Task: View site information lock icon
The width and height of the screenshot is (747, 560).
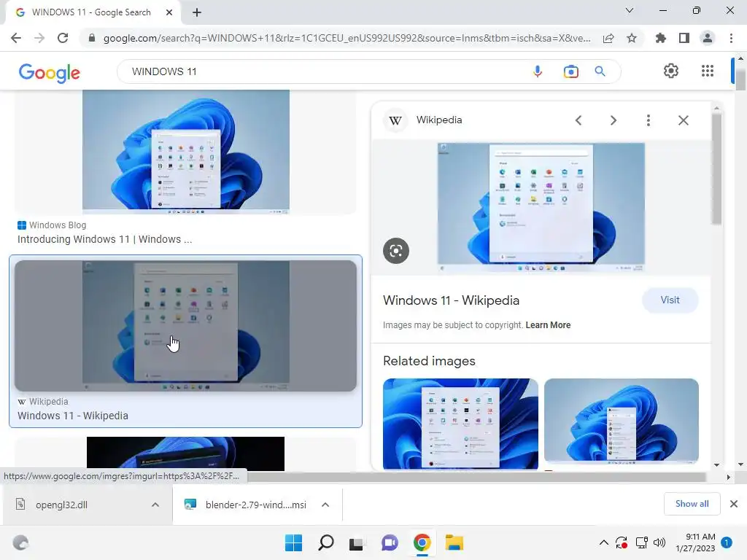Action: pyautogui.click(x=92, y=38)
